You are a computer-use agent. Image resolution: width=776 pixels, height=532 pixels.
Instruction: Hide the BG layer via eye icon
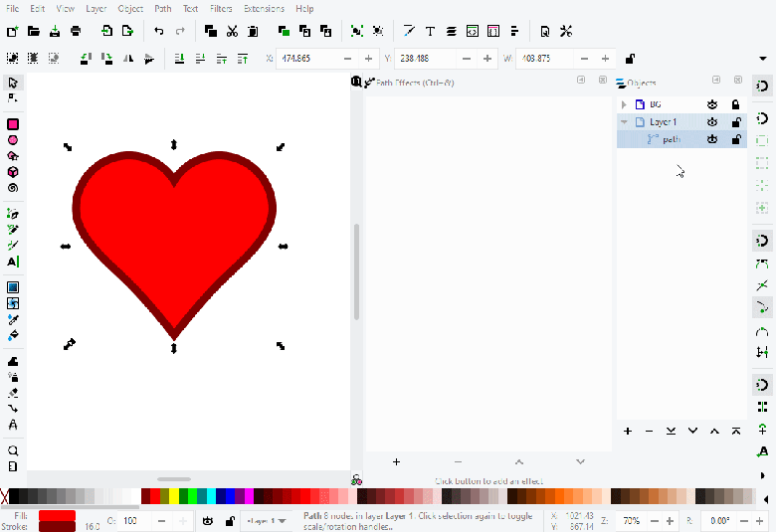click(712, 104)
